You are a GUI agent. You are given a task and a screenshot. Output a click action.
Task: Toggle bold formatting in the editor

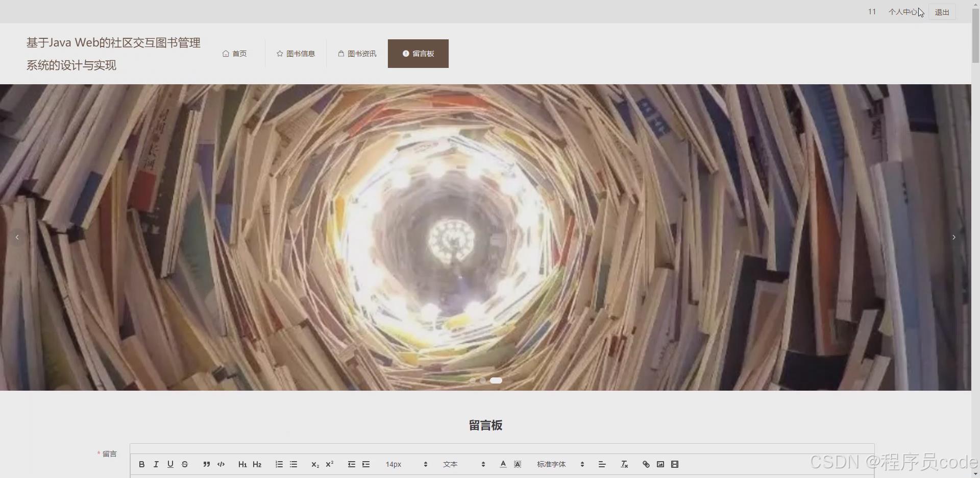[141, 464]
